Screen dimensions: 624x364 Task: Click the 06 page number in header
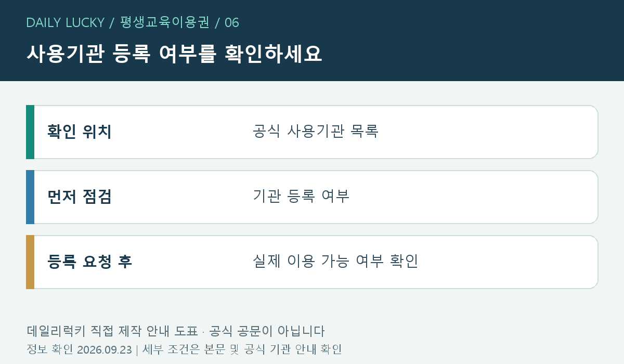coord(232,22)
